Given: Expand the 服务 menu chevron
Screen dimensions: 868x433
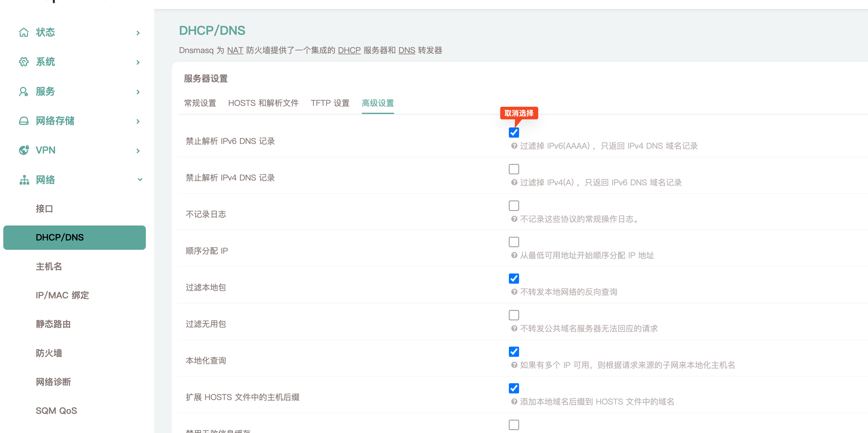Looking at the screenshot, I should click(138, 92).
